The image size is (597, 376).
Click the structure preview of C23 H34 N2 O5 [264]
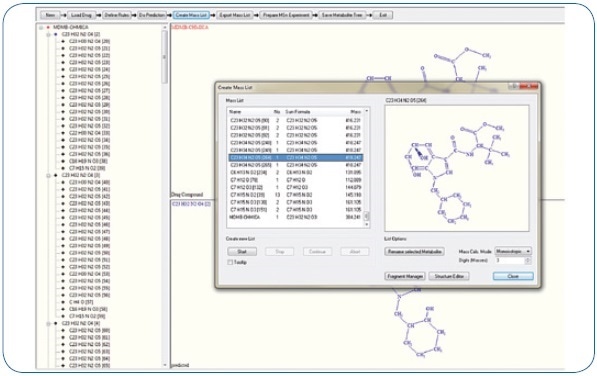[x=457, y=168]
